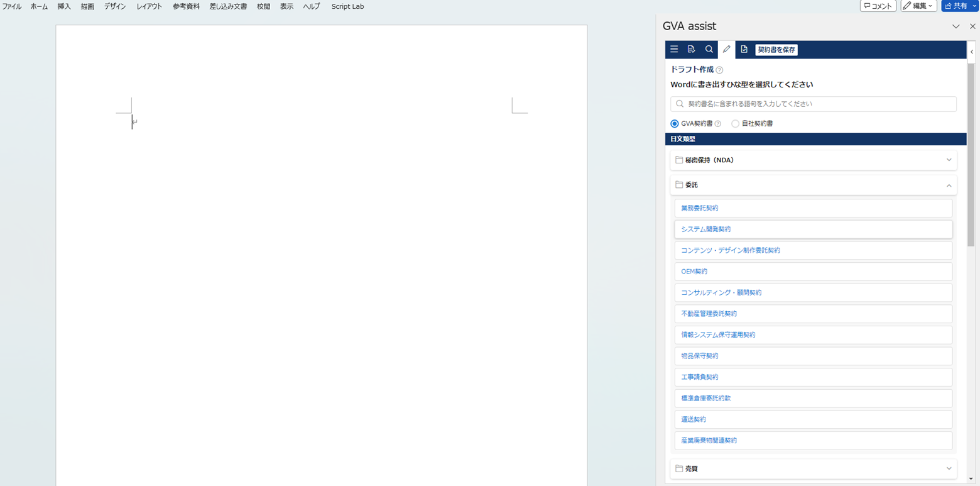Choose 工事請負契約 template

(814, 377)
